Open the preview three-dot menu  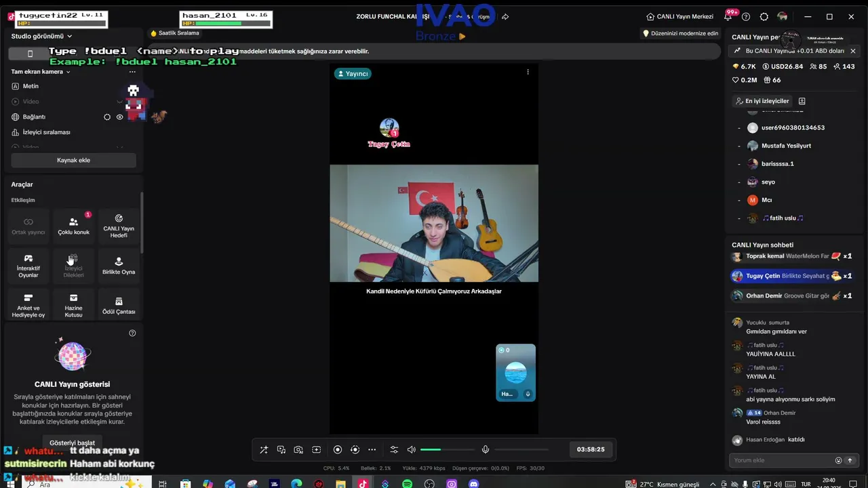(528, 72)
